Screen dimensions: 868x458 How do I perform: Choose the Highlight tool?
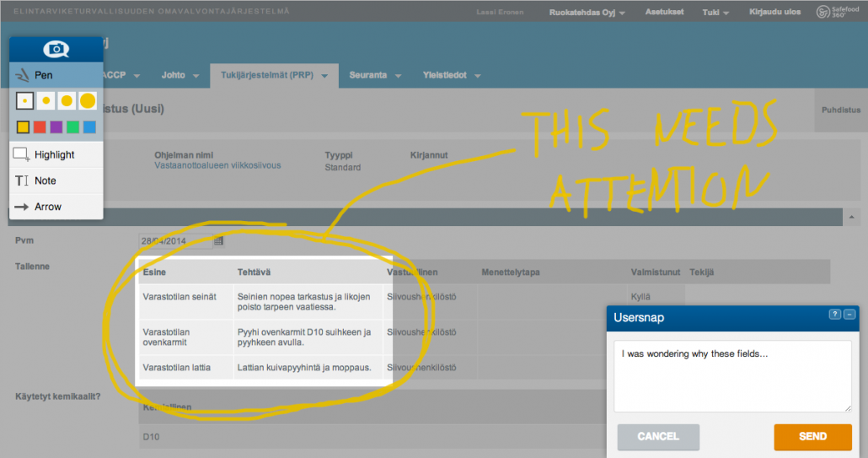56,154
